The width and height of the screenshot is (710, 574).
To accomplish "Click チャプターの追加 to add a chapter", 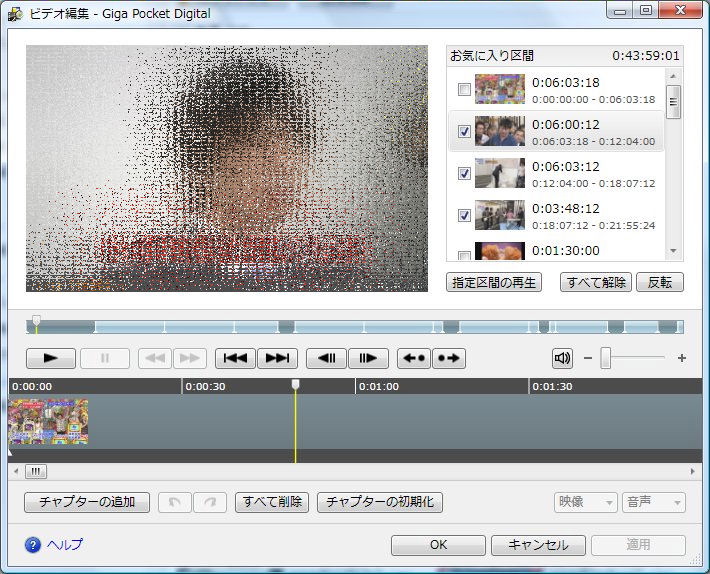I will coord(86,502).
